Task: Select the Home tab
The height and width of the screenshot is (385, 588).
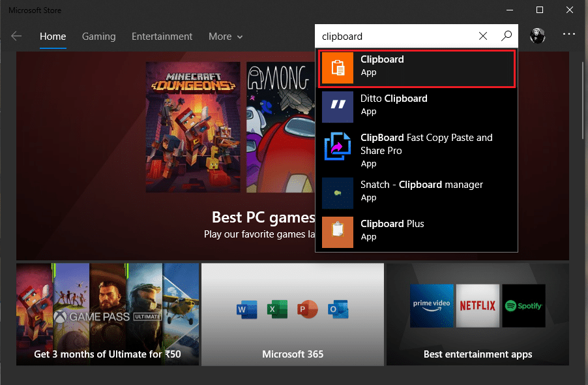Action: (53, 37)
